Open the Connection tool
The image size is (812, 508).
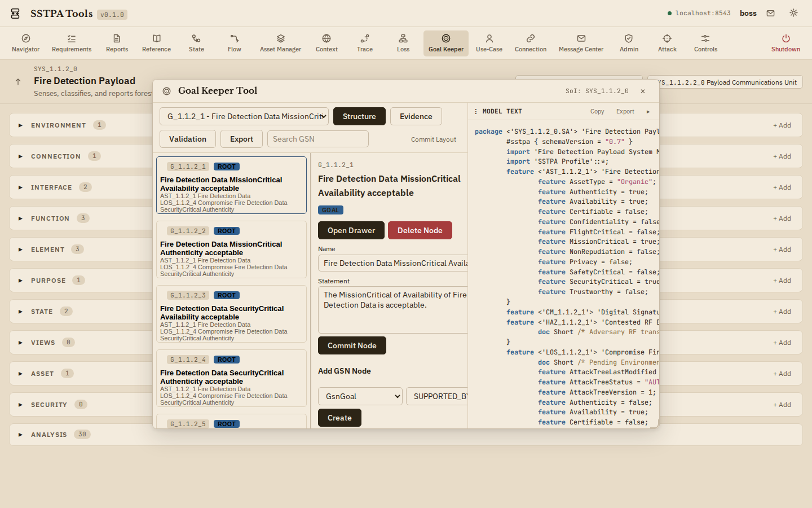531,43
